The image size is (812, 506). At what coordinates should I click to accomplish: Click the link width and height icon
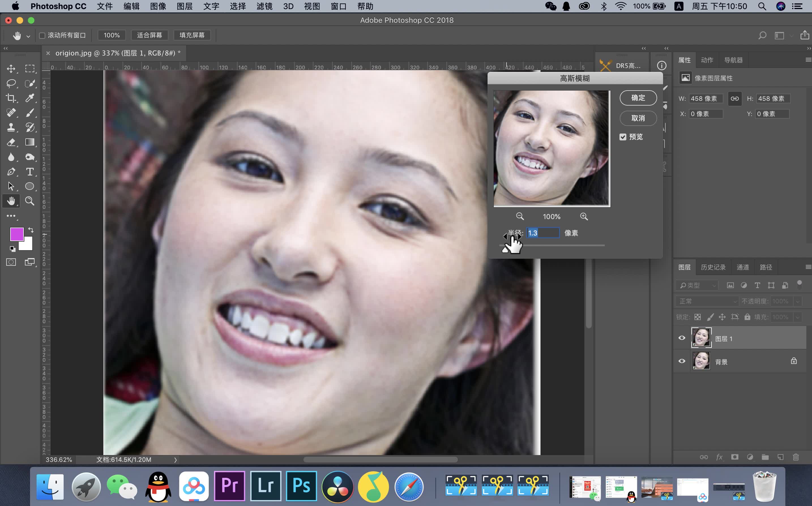pyautogui.click(x=734, y=98)
